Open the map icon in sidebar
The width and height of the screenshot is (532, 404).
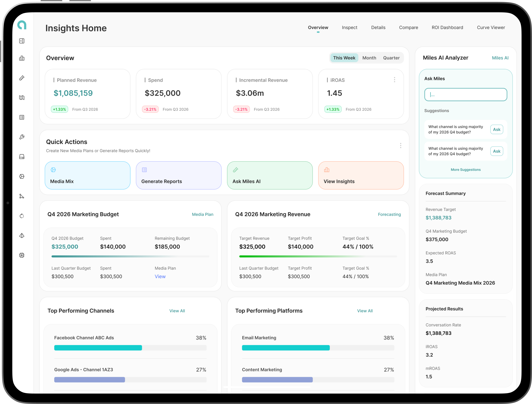[x=22, y=98]
